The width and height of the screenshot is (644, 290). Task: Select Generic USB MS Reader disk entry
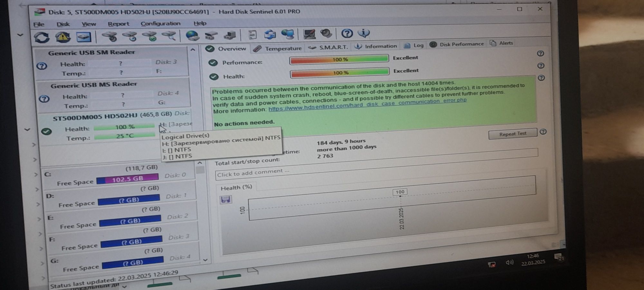point(113,95)
